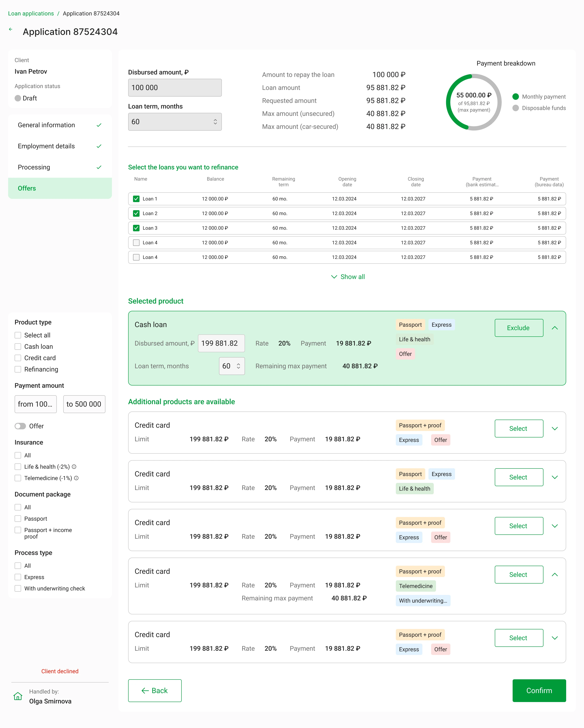Check Passport + income proof option

tap(18, 530)
